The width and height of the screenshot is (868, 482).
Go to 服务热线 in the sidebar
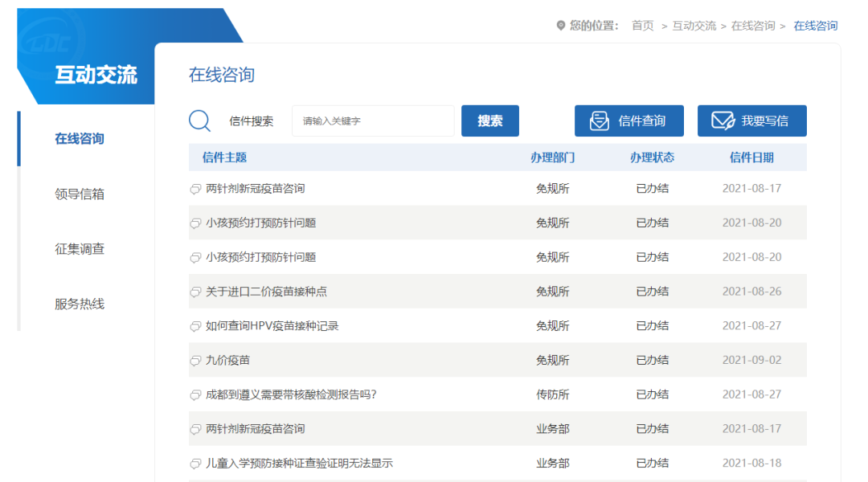(80, 304)
